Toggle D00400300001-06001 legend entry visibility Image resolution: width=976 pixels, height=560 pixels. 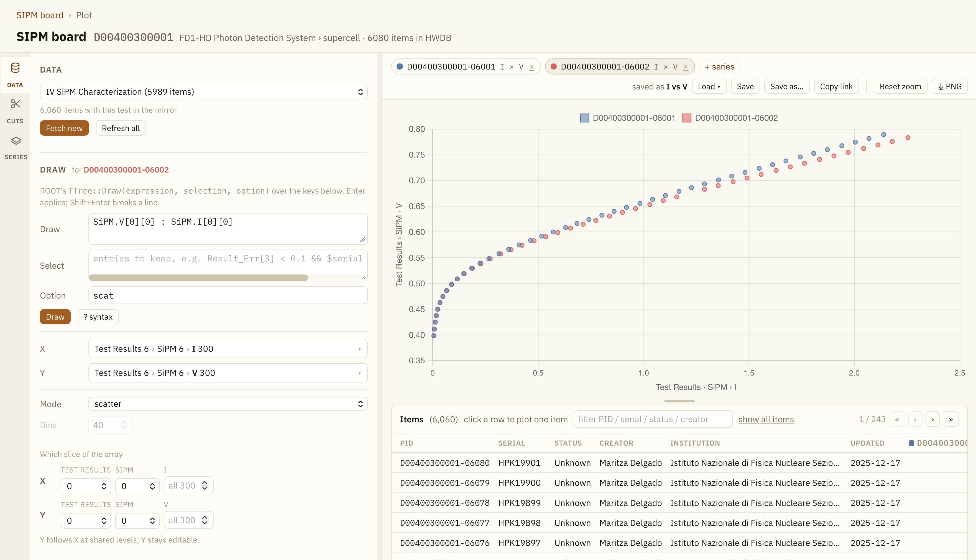[628, 118]
